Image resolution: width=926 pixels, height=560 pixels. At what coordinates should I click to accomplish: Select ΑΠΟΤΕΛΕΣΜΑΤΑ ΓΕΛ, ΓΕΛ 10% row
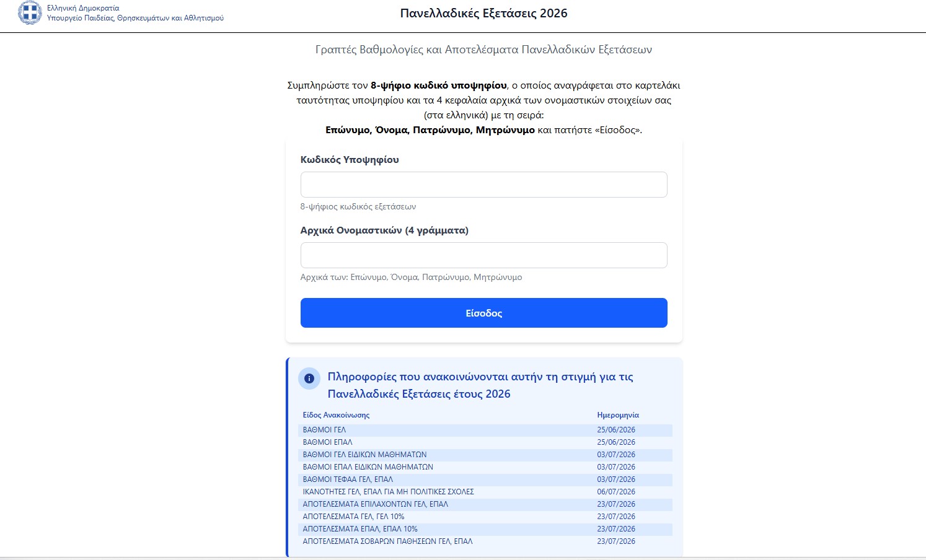tap(486, 517)
